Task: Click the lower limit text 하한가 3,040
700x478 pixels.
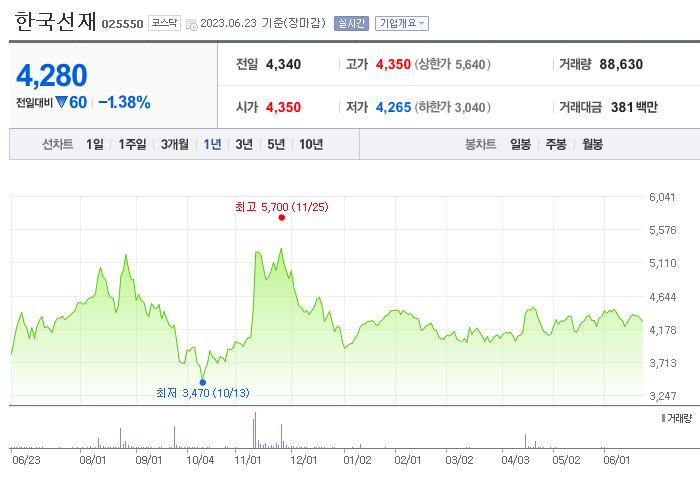Action: [x=452, y=108]
